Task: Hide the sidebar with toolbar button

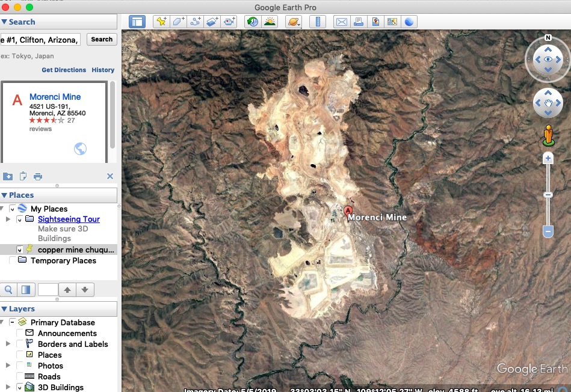Action: [137, 22]
